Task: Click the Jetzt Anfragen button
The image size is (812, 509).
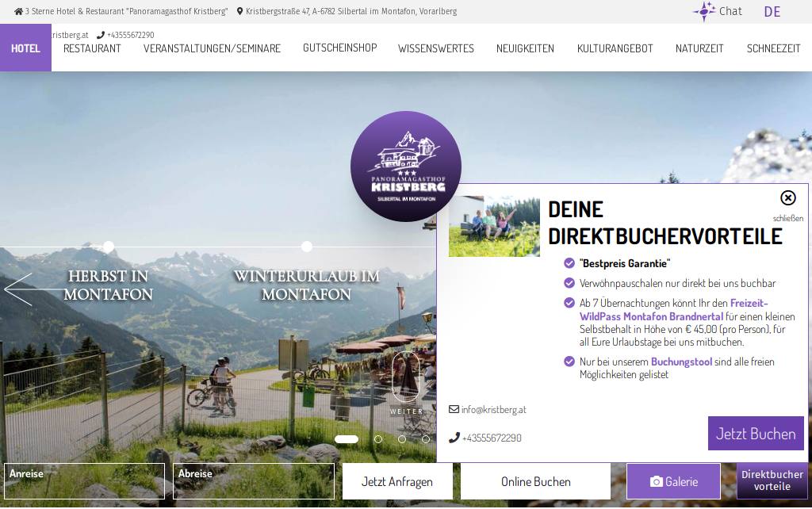Action: pos(397,481)
